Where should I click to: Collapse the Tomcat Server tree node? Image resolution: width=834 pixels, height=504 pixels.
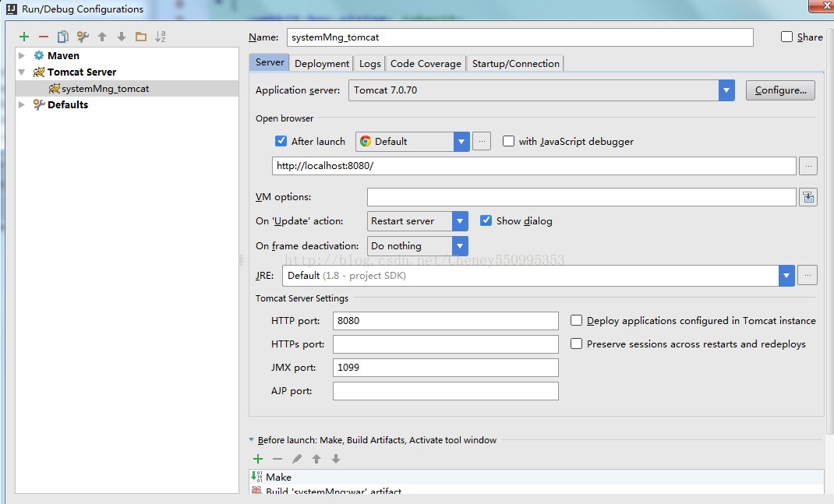[x=22, y=72]
